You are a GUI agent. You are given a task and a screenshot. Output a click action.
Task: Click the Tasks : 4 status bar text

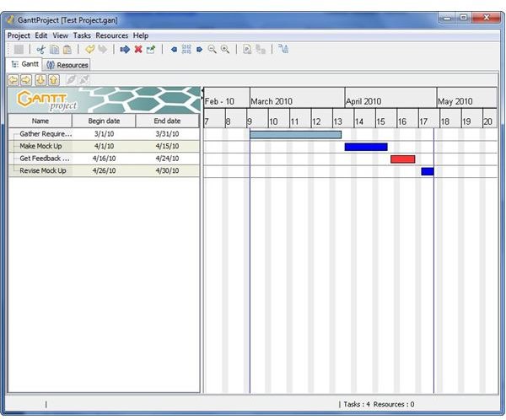tap(357, 404)
